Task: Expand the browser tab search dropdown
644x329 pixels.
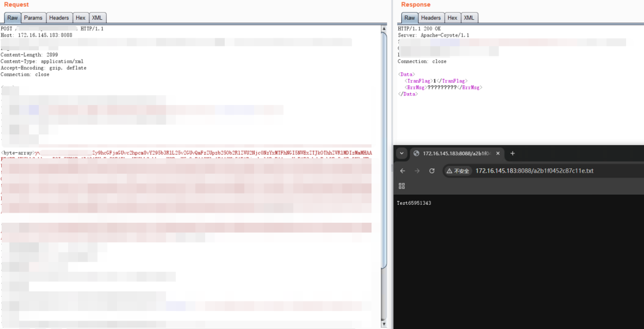Action: pos(402,153)
